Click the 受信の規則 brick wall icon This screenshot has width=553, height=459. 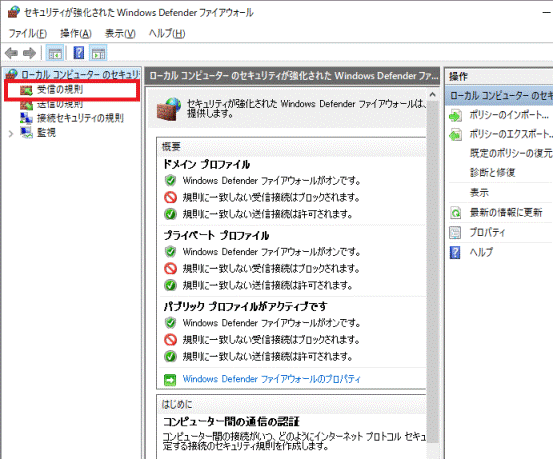point(26,90)
